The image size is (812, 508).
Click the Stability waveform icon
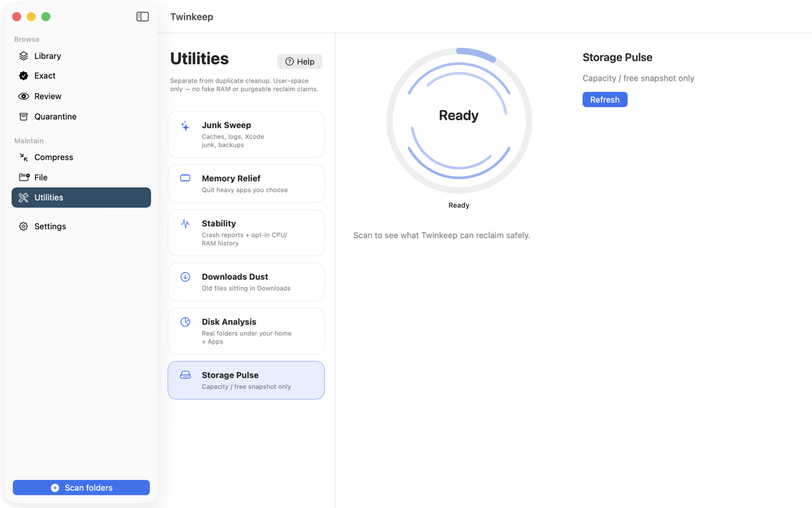(185, 224)
